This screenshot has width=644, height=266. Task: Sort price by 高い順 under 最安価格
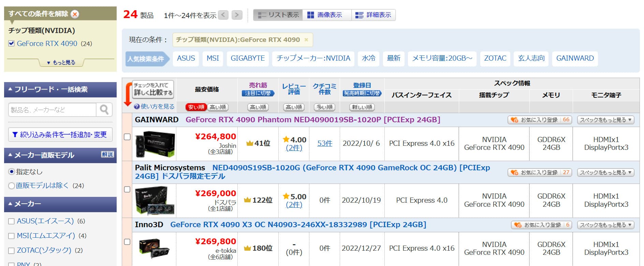pos(218,107)
